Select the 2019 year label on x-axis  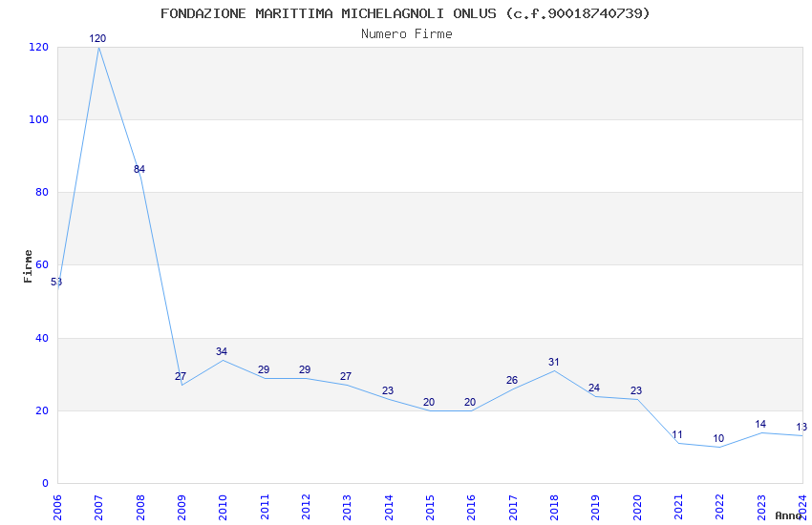click(596, 508)
